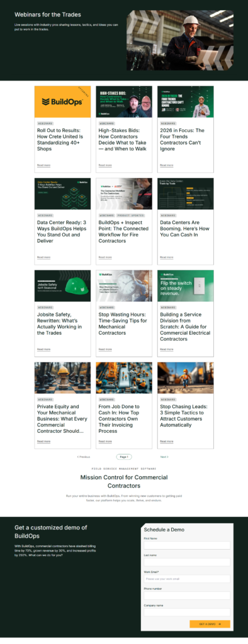Select the Webinars tag on Stop Chasing Leads card
The image size is (248, 644).
tap(168, 399)
